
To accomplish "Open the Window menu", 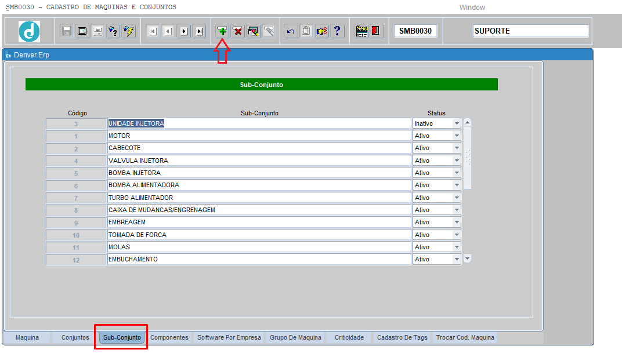I will tap(472, 7).
